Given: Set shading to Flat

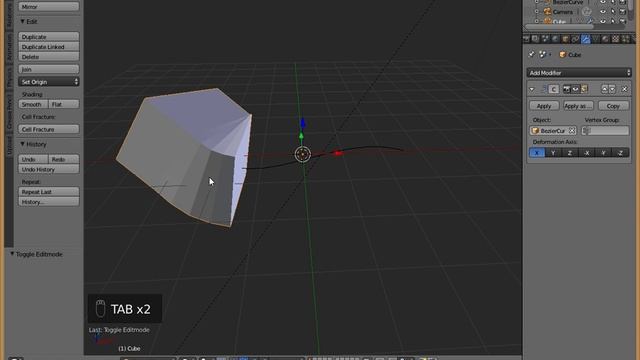Looking at the screenshot, I should coord(64,104).
